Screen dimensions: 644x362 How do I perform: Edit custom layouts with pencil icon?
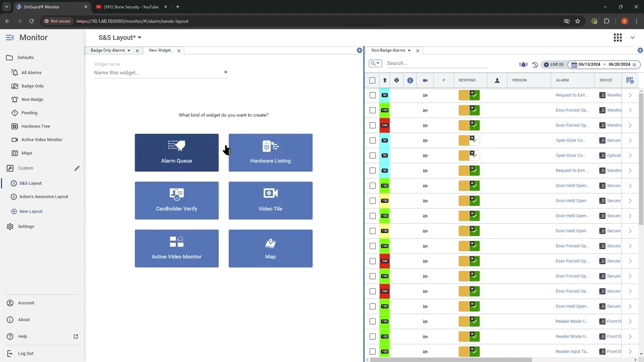(x=77, y=168)
